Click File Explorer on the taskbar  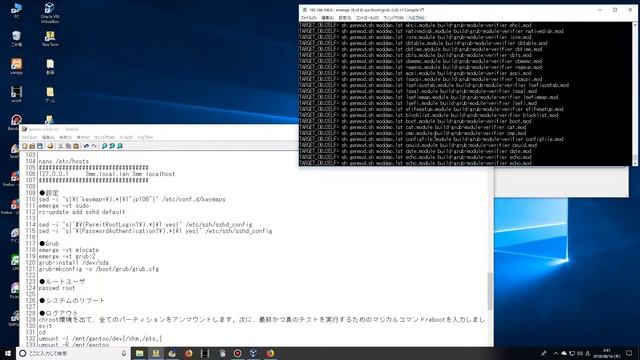click(140, 353)
